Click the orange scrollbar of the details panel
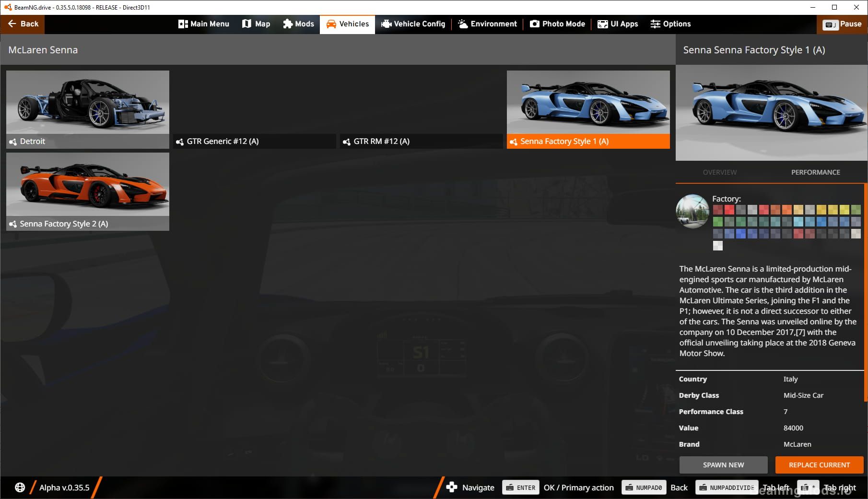 [x=866, y=293]
